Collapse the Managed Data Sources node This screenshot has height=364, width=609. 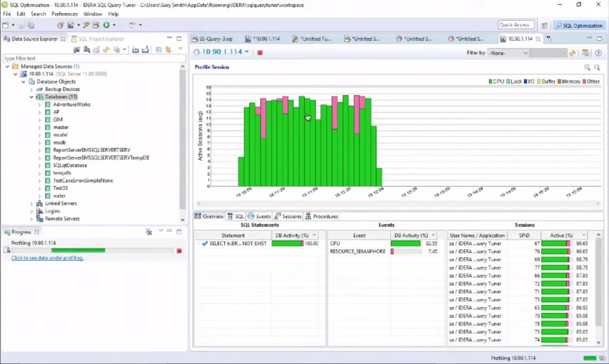click(x=7, y=67)
